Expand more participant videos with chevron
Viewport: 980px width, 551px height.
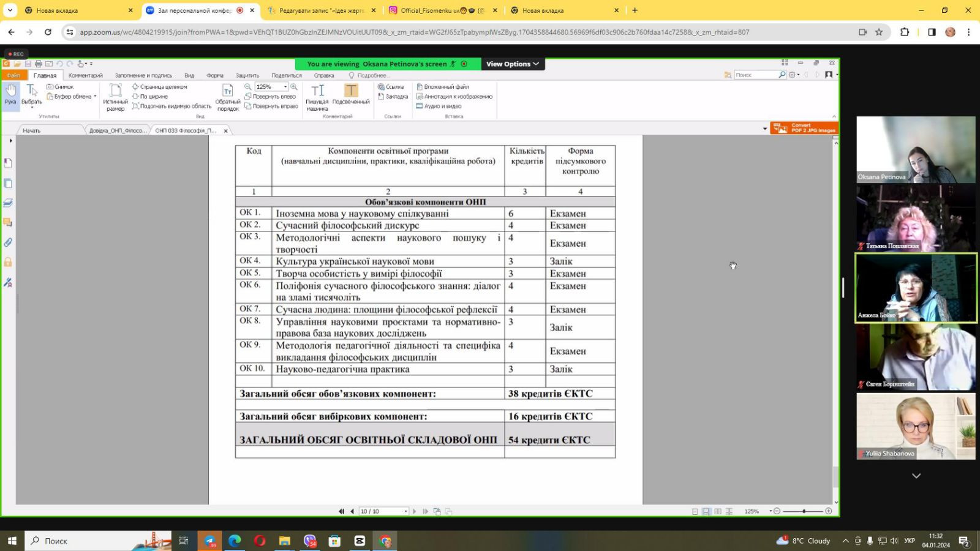pos(916,476)
